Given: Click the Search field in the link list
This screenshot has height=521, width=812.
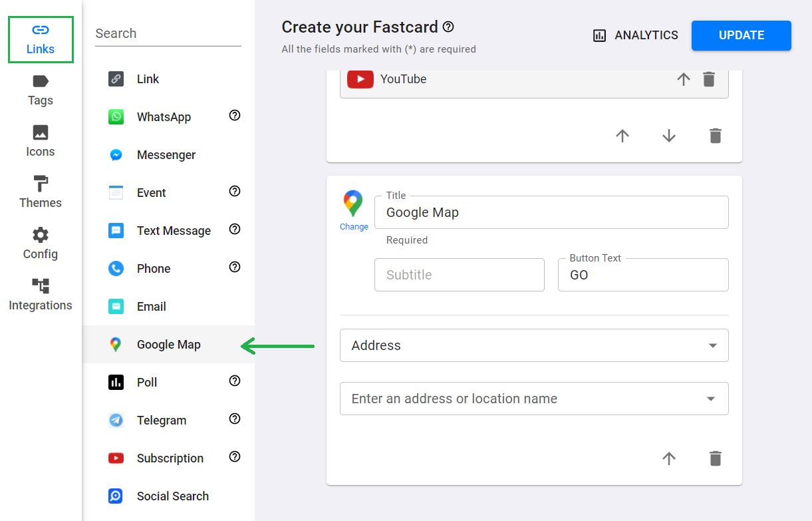Looking at the screenshot, I should pyautogui.click(x=168, y=33).
